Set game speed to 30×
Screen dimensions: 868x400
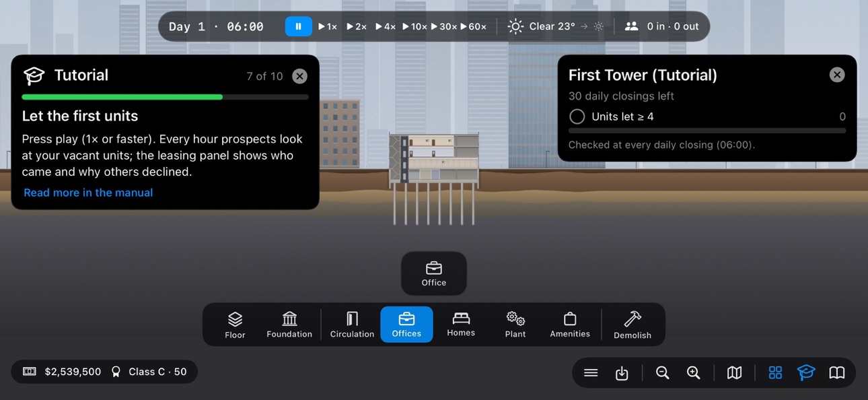(444, 27)
